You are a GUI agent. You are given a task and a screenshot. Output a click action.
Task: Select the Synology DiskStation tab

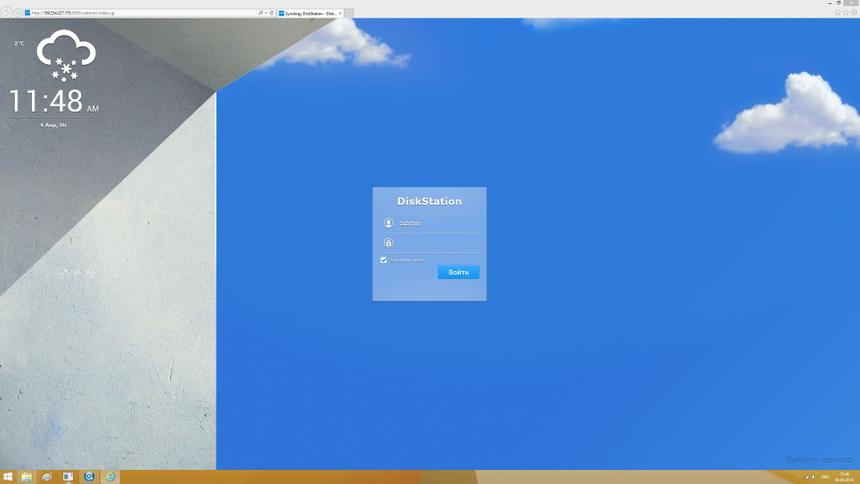[x=308, y=13]
